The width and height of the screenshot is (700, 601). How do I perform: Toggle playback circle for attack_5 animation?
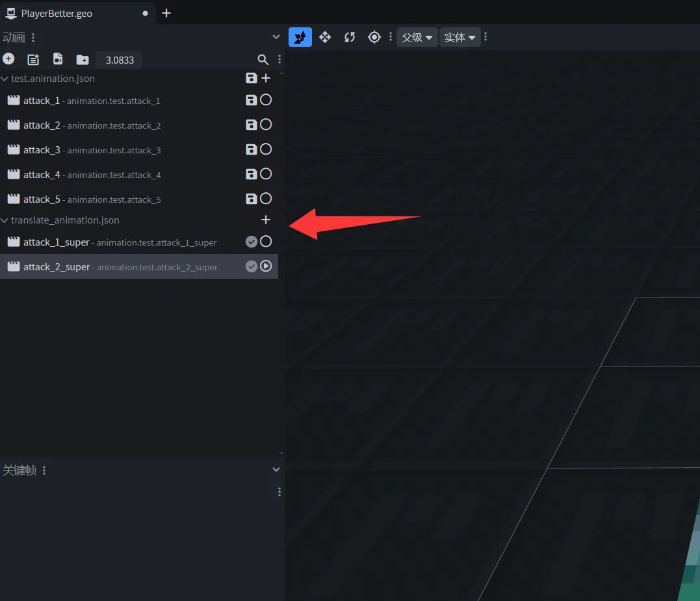[x=266, y=199]
